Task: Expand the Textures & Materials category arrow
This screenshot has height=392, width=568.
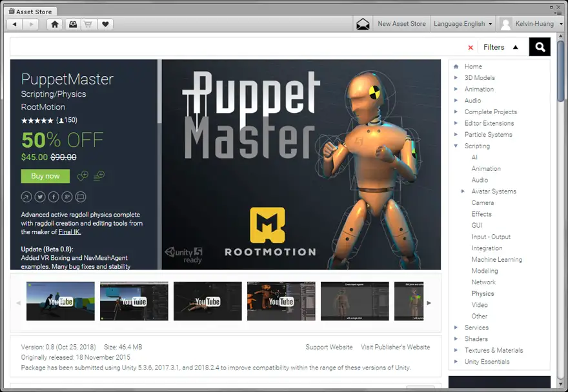Action: tap(456, 350)
